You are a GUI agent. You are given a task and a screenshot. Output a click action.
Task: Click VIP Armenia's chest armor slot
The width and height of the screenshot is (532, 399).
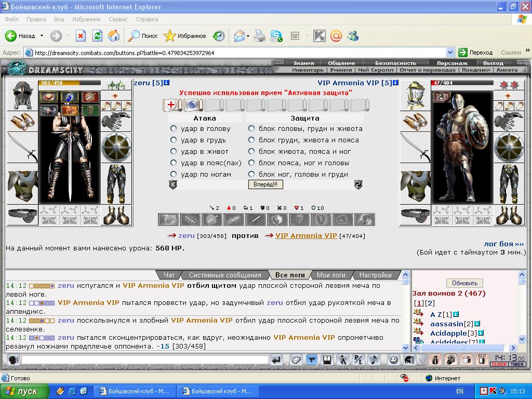point(415,184)
